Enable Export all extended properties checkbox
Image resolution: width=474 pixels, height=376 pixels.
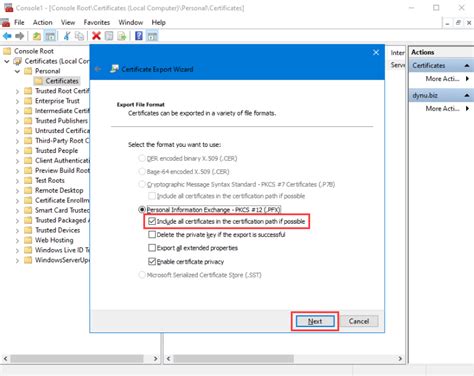[x=152, y=248]
